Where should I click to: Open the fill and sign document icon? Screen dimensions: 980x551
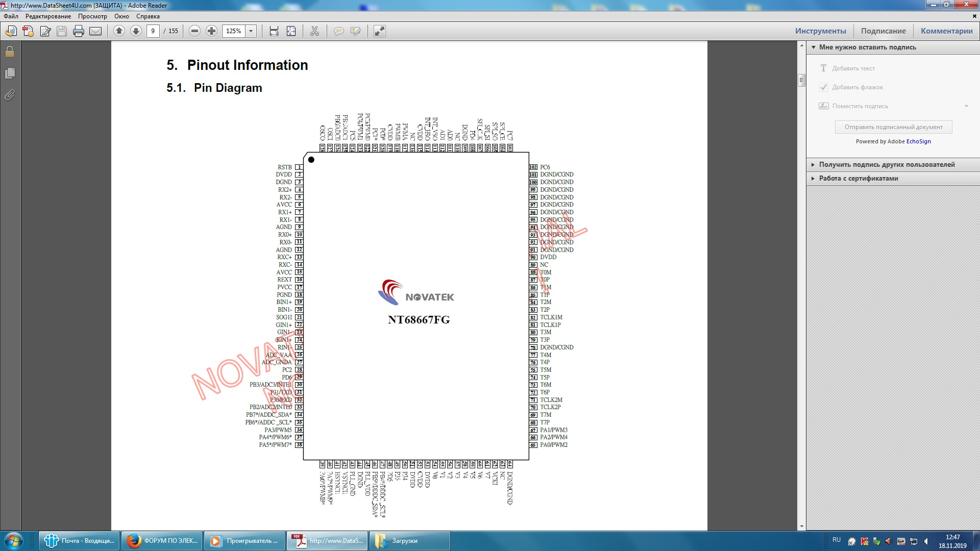[x=45, y=31]
